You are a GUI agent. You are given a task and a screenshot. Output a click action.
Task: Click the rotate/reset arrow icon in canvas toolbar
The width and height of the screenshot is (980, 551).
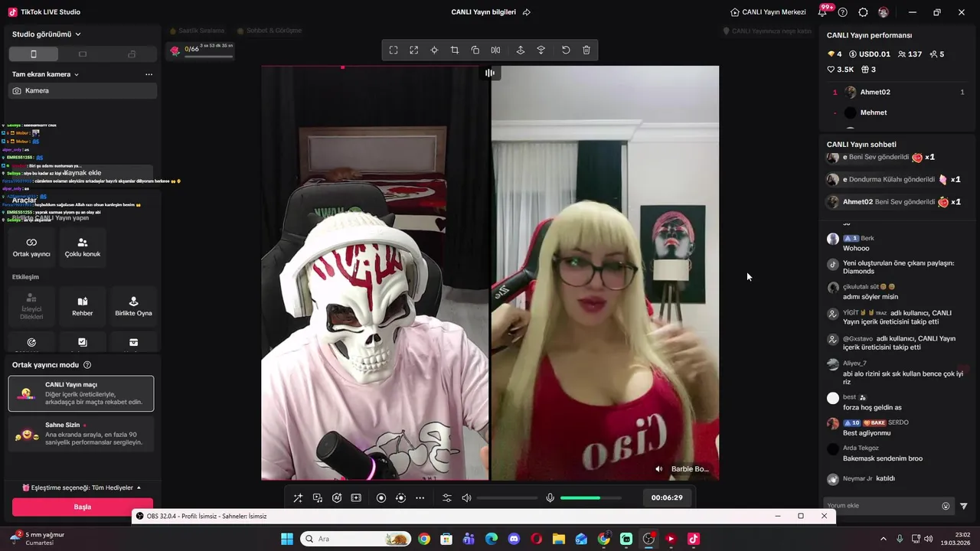point(566,50)
